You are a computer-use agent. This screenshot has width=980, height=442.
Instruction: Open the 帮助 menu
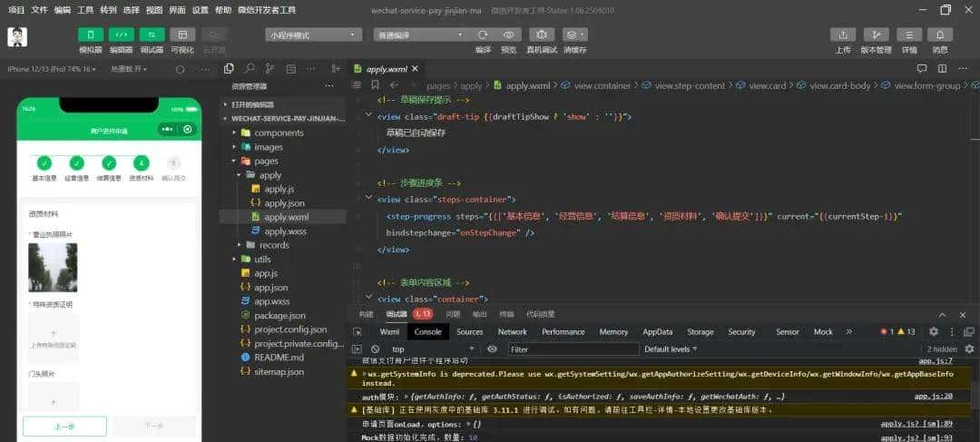(x=223, y=10)
